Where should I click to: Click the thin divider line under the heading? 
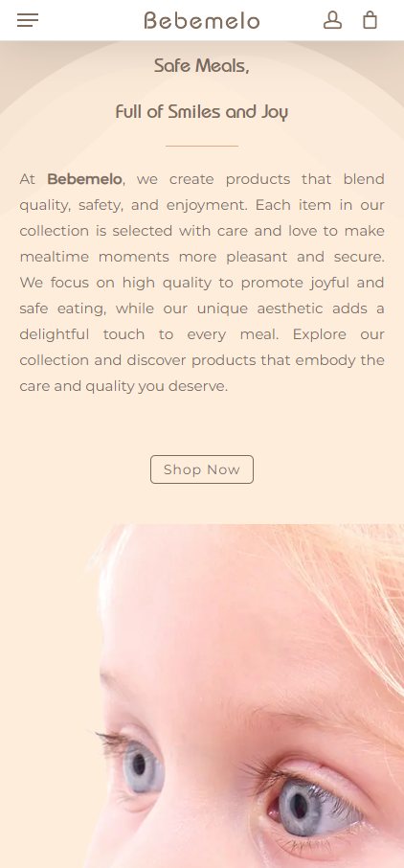(x=202, y=147)
